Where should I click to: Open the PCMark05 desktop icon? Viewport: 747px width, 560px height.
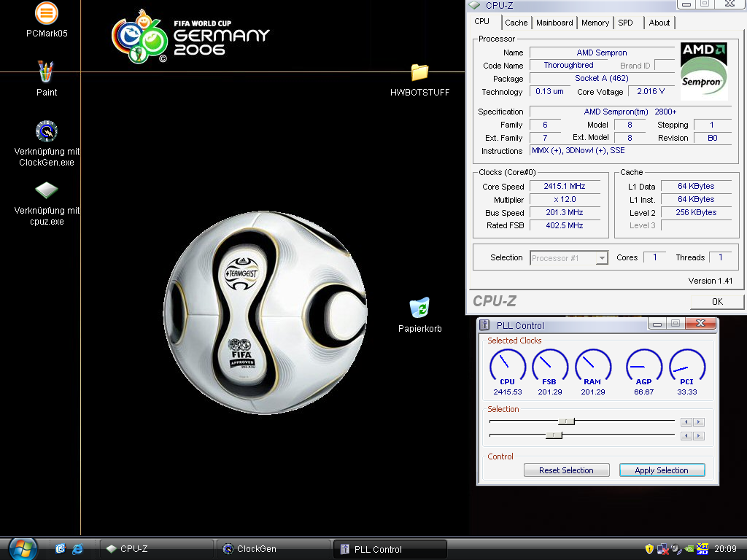coord(46,13)
